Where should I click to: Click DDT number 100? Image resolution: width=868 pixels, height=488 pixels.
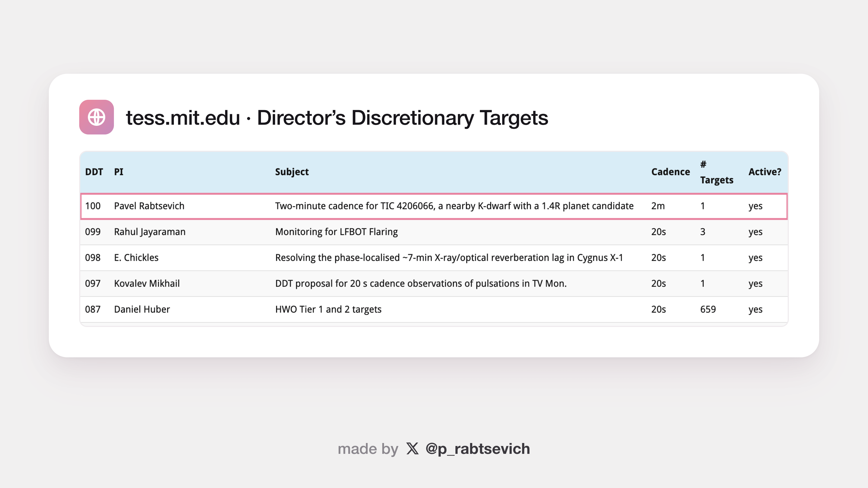93,206
